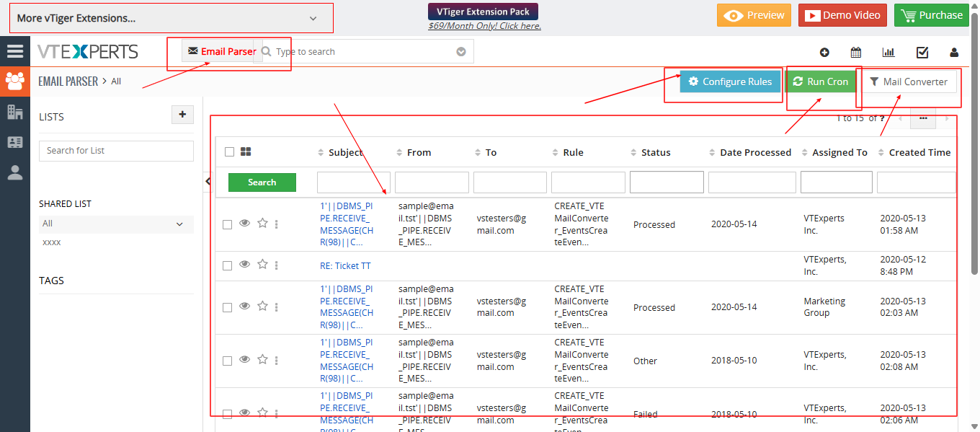Sort by Status column arrows
This screenshot has height=432, width=980.
(634, 152)
